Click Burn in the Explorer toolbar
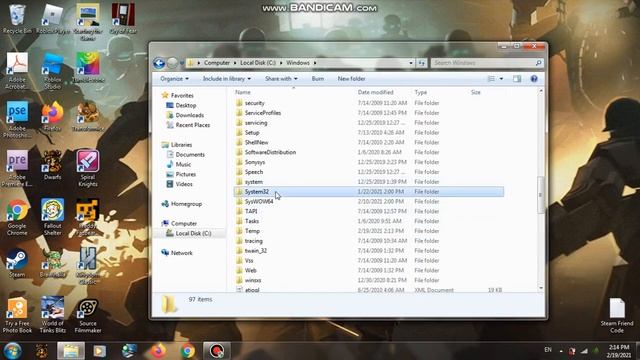Viewport: 640px width, 360px height. [x=318, y=79]
